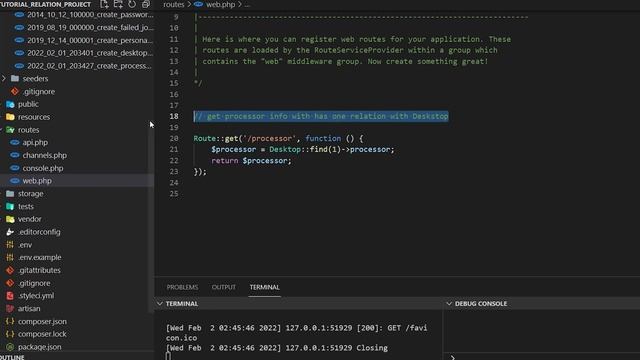Open composer.lock file
The image size is (640, 360).
[x=42, y=334]
